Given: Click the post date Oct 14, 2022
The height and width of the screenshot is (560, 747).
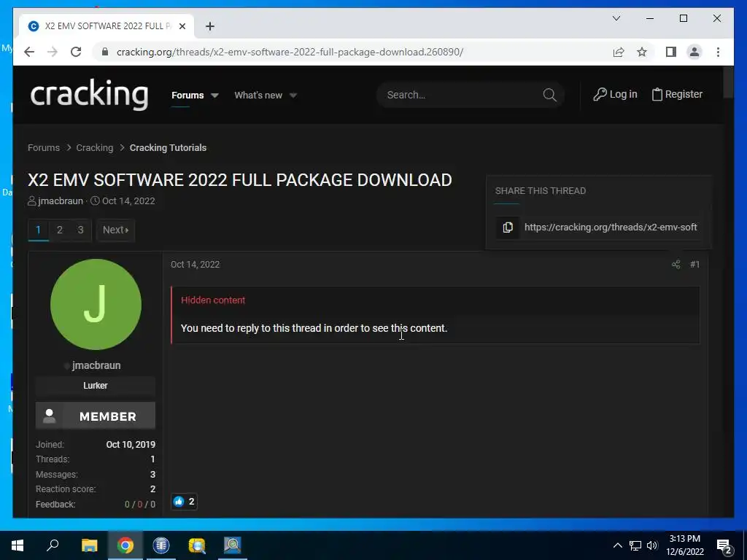Looking at the screenshot, I should click(196, 264).
